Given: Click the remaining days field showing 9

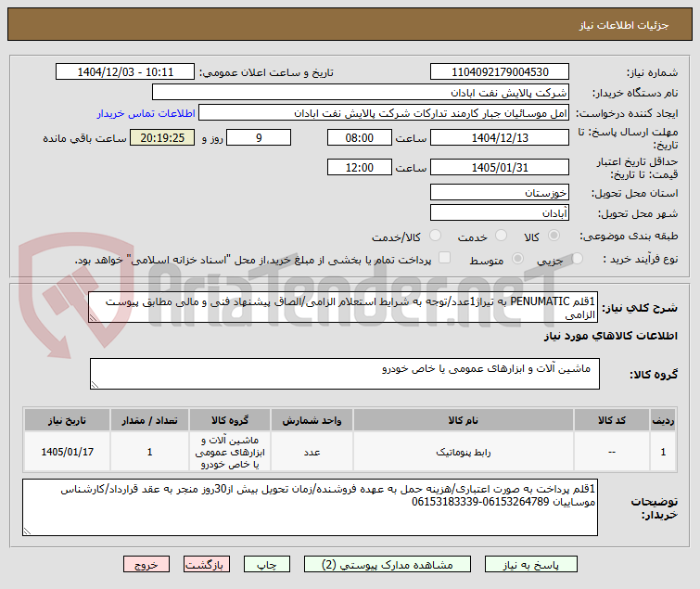Looking at the screenshot, I should [x=259, y=137].
